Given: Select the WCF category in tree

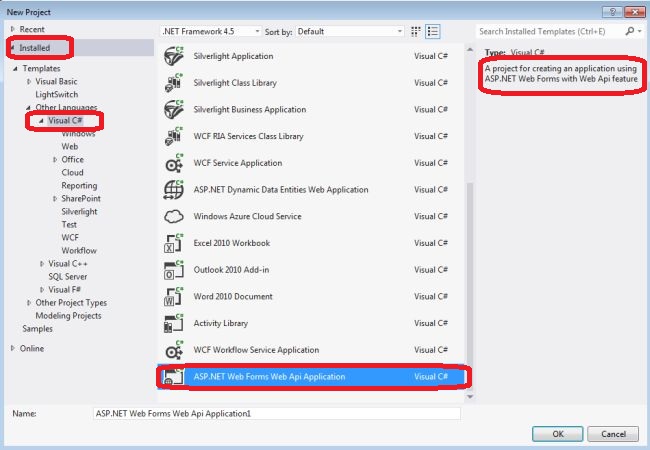Looking at the screenshot, I should [x=70, y=237].
